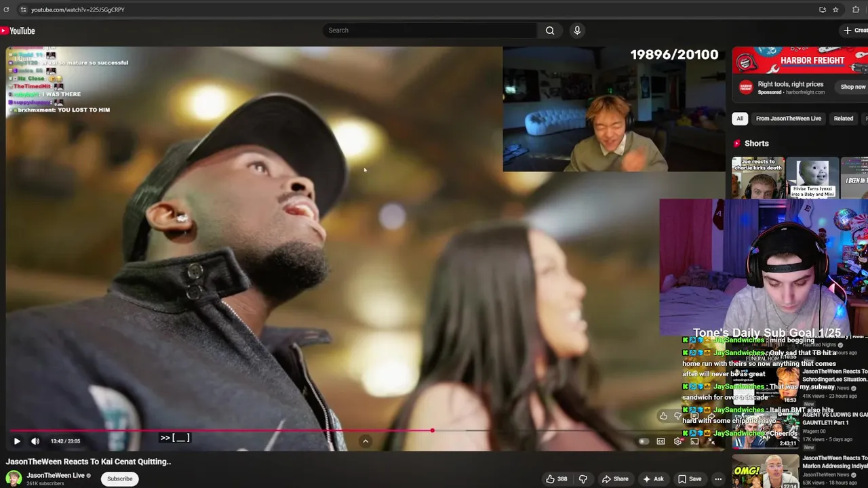Select the Related filter chip
The height and width of the screenshot is (488, 868).
click(x=844, y=119)
